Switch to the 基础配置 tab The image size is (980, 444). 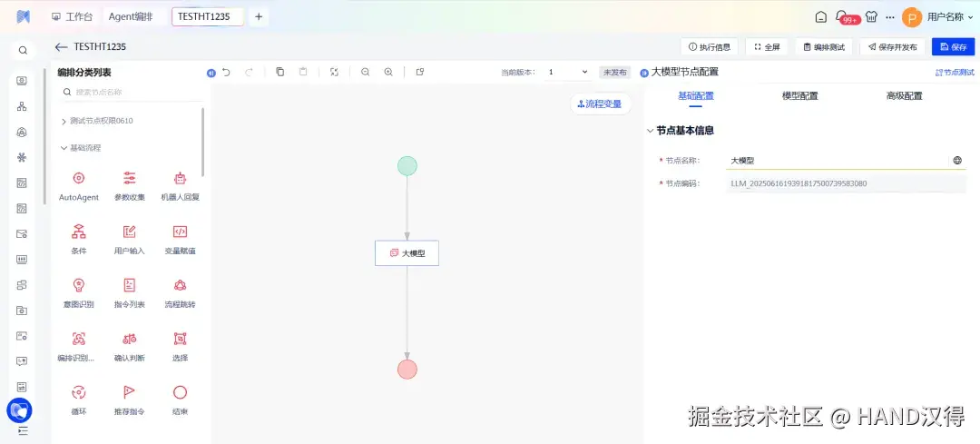coord(696,96)
